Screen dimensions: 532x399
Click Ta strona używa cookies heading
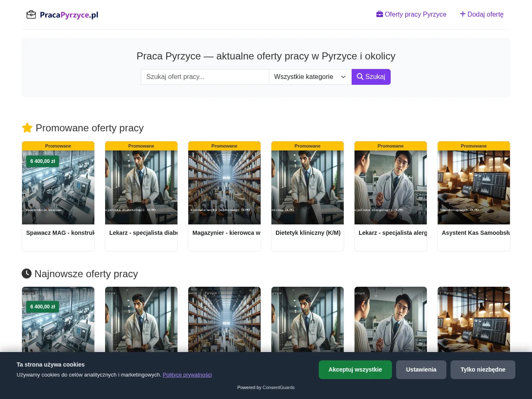pyautogui.click(x=51, y=365)
